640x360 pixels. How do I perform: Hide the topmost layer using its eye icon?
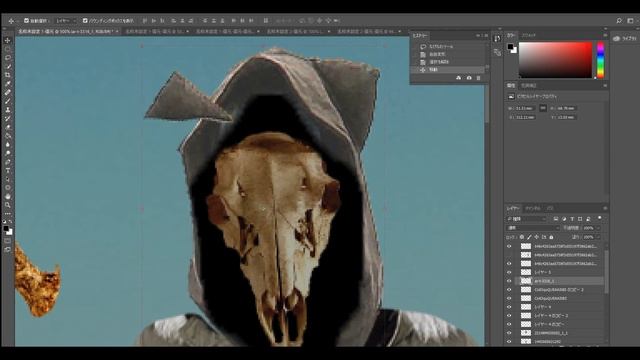[x=509, y=246]
